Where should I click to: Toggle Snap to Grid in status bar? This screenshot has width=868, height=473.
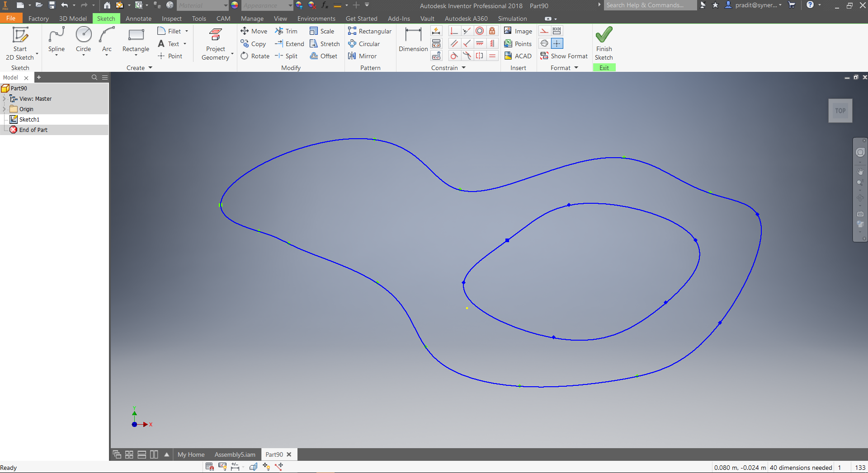pos(209,467)
